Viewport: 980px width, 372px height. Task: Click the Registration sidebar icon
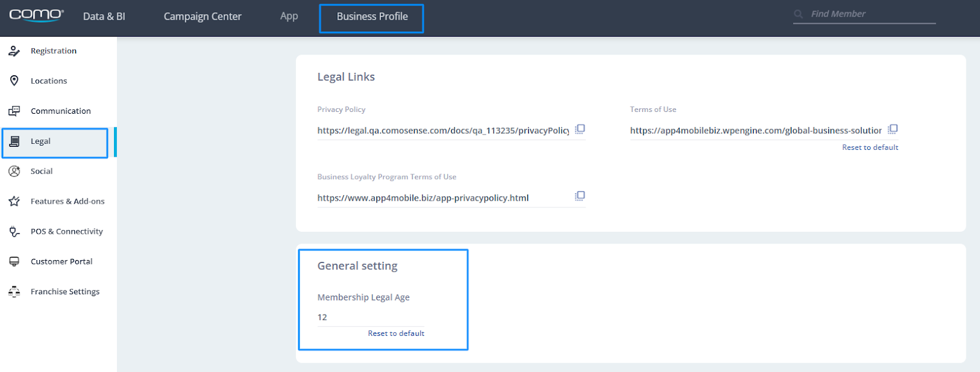14,51
